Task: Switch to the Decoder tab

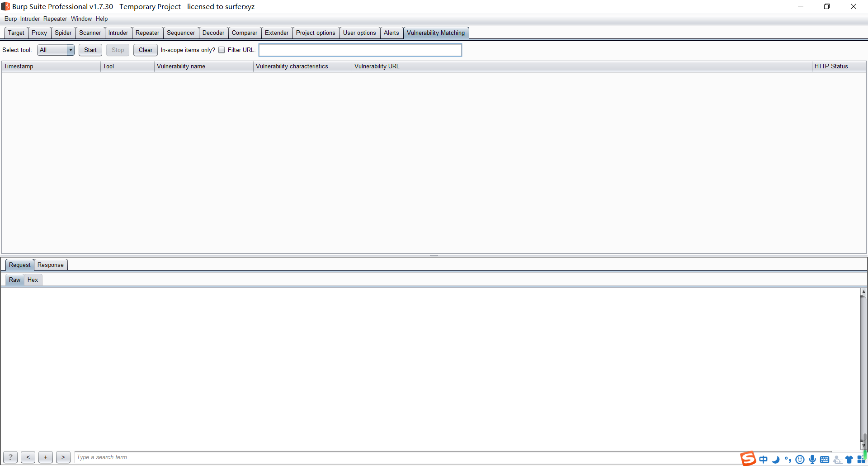Action: coord(213,33)
